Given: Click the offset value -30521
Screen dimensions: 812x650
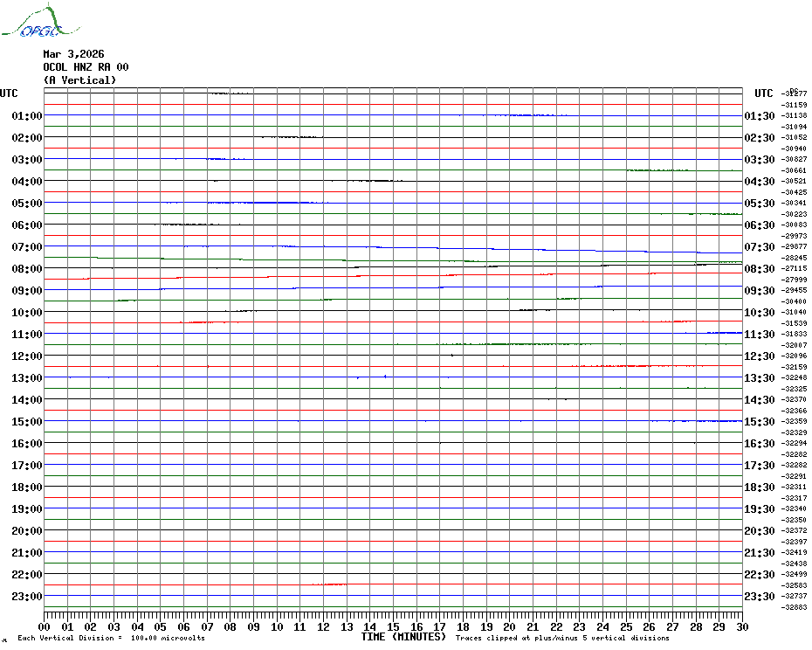Looking at the screenshot, I should [x=795, y=181].
